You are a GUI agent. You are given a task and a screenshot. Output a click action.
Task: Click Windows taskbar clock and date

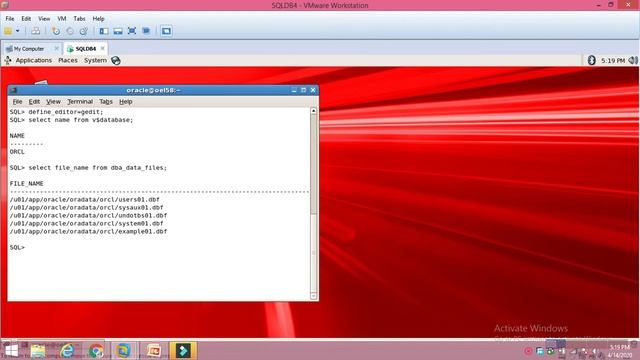click(x=620, y=351)
